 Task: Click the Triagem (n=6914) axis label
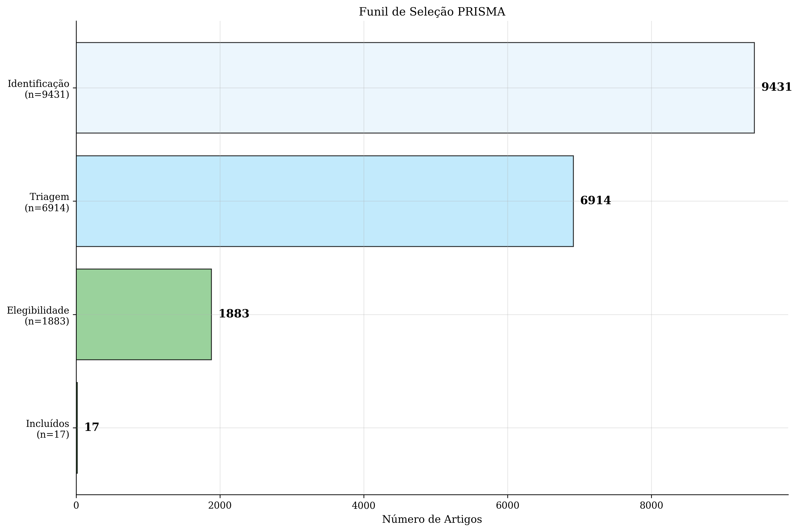[47, 202]
